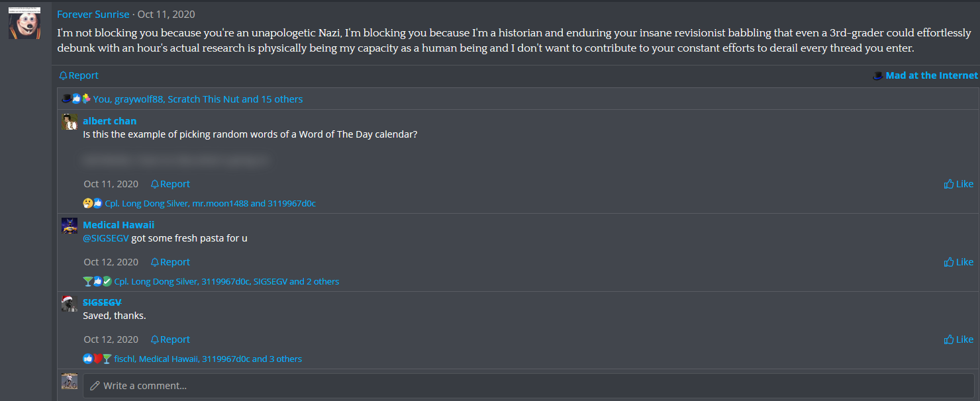
Task: Click Medical Hawaii's avatar icon
Action: coord(70,226)
